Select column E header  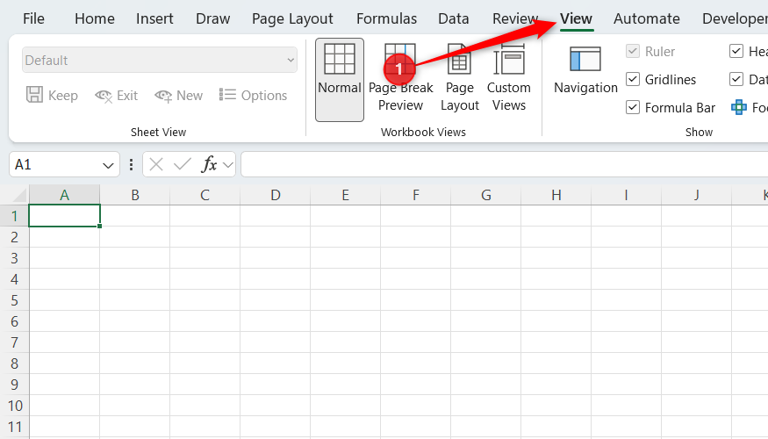coord(345,195)
